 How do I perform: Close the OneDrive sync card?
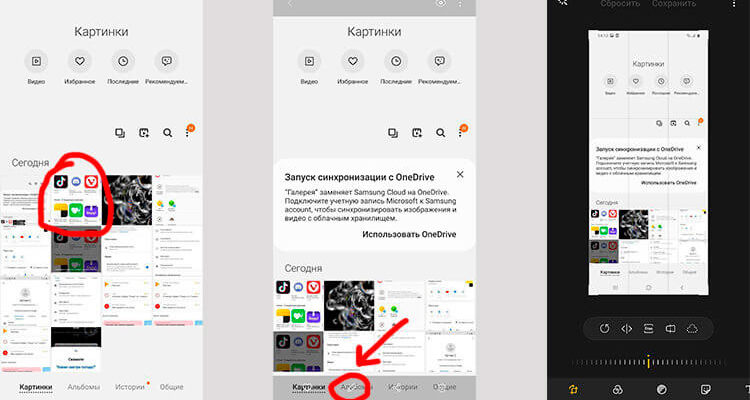tap(460, 175)
